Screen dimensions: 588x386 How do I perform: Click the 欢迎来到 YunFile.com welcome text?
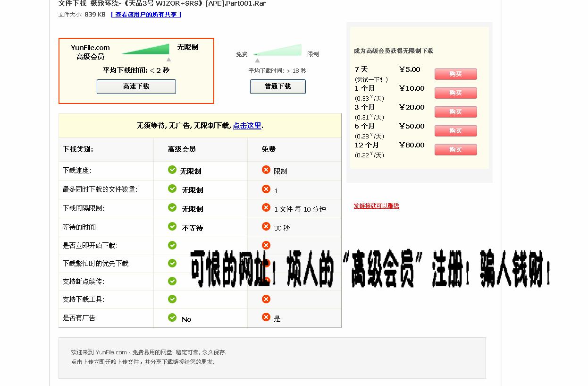pos(149,352)
